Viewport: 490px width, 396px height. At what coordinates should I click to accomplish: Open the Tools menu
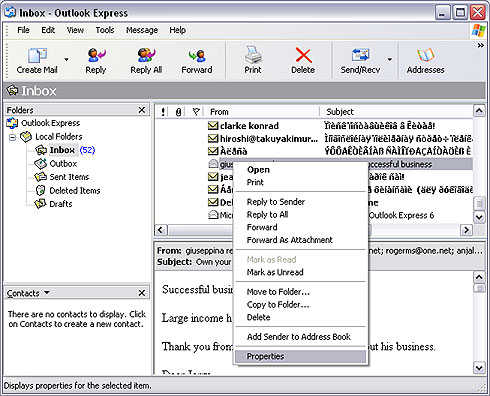tap(105, 30)
